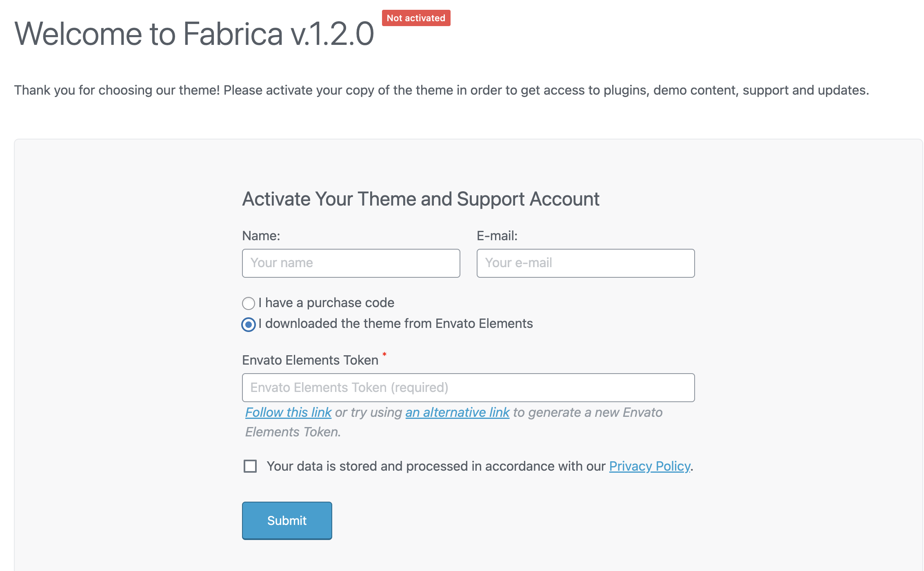The image size is (924, 571).
Task: Open the Privacy Policy link
Action: click(649, 467)
